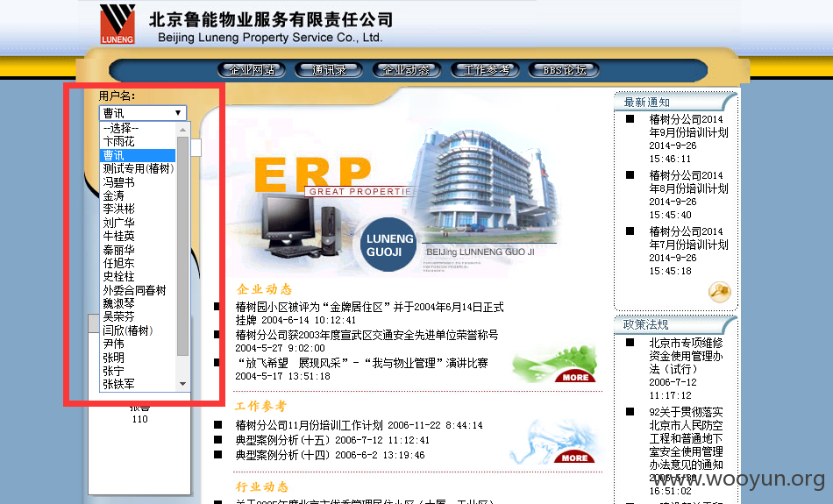Select 史栓柱 from the username list

pyautogui.click(x=138, y=276)
